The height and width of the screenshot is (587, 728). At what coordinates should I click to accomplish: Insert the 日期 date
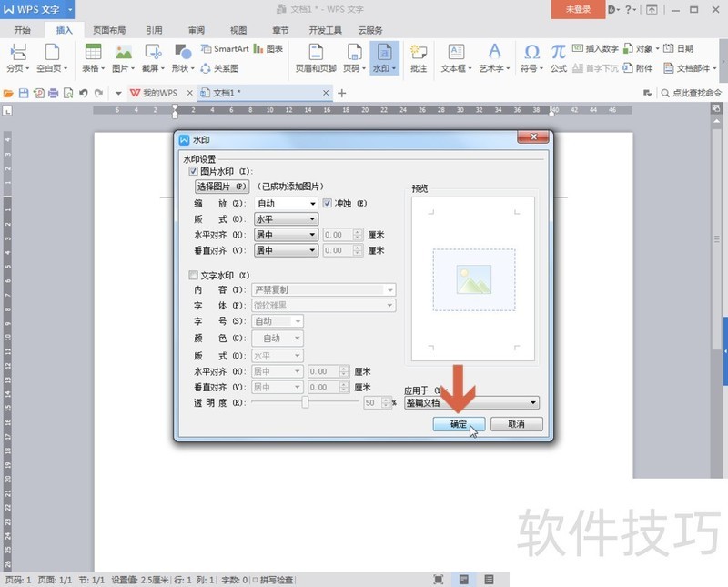coord(678,48)
